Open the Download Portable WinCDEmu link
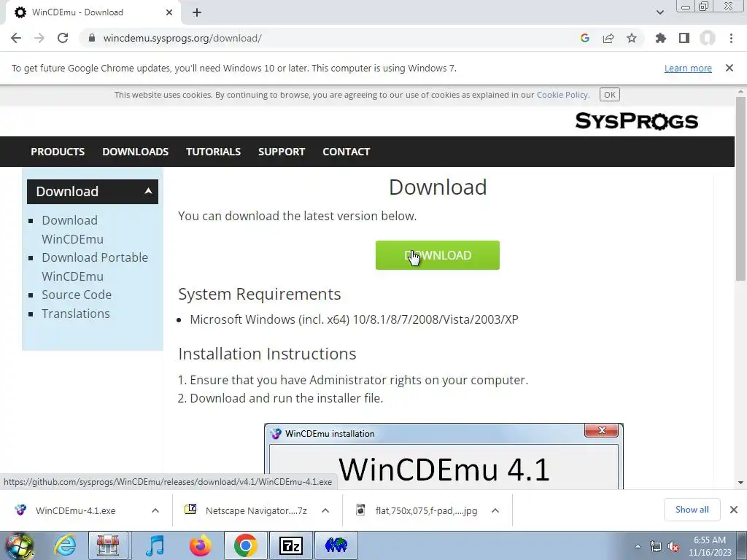 95,267
